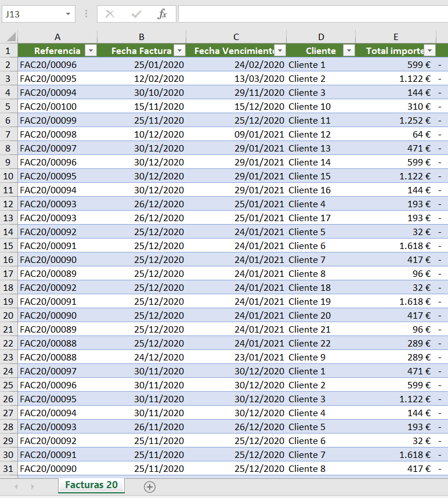Click date cell 25/01/2020

tap(142, 65)
